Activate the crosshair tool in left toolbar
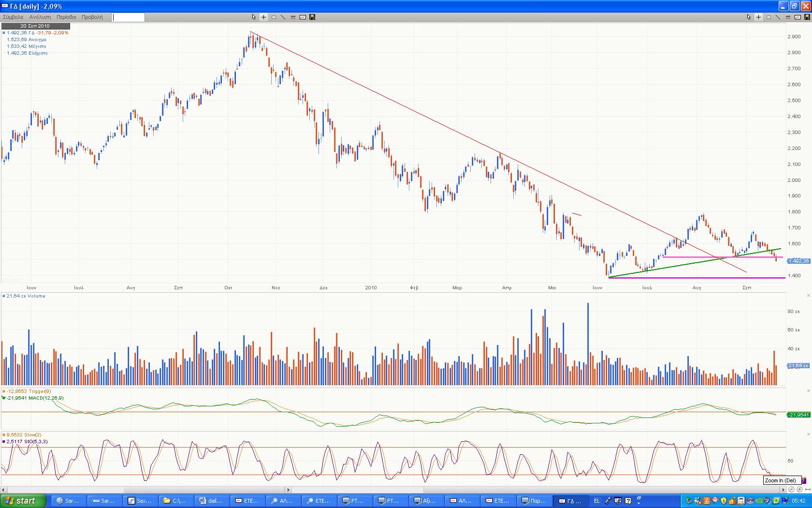The height and width of the screenshot is (508, 812). pyautogui.click(x=263, y=17)
